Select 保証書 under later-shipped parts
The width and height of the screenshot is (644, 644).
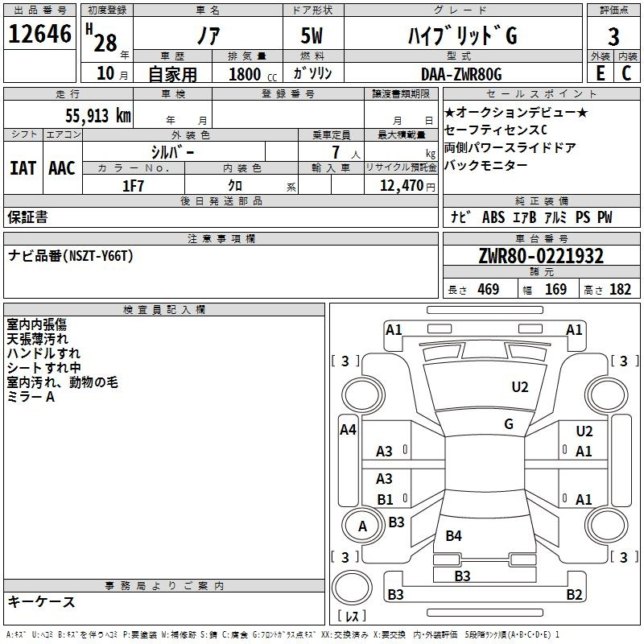28,217
